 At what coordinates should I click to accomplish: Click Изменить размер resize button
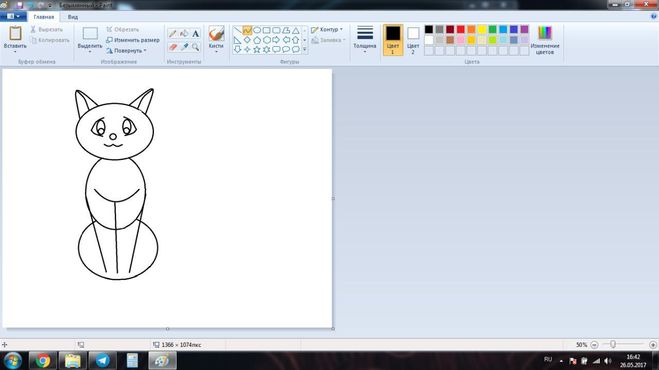133,40
